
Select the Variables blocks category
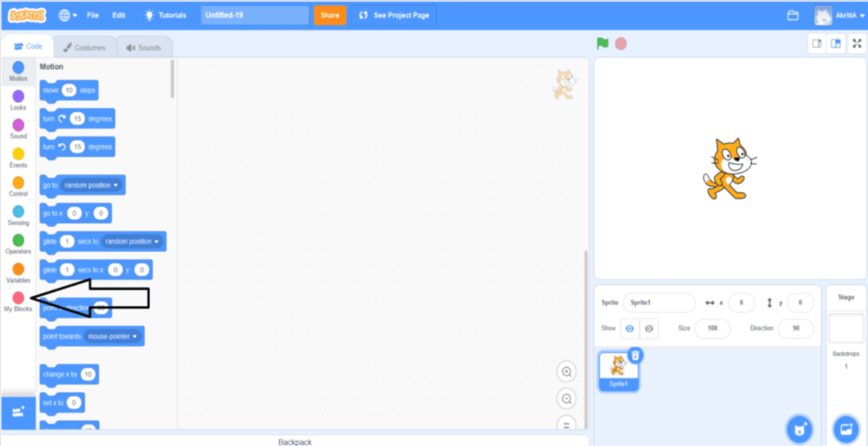(x=19, y=273)
